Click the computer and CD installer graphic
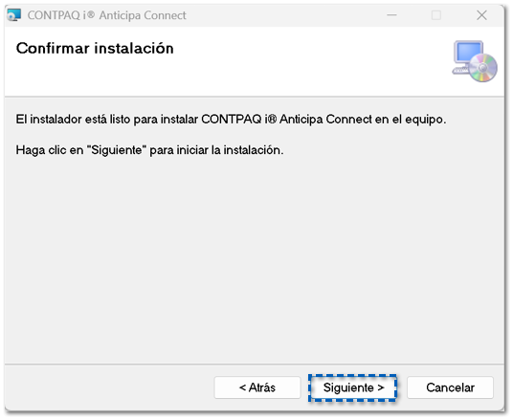 click(475, 61)
